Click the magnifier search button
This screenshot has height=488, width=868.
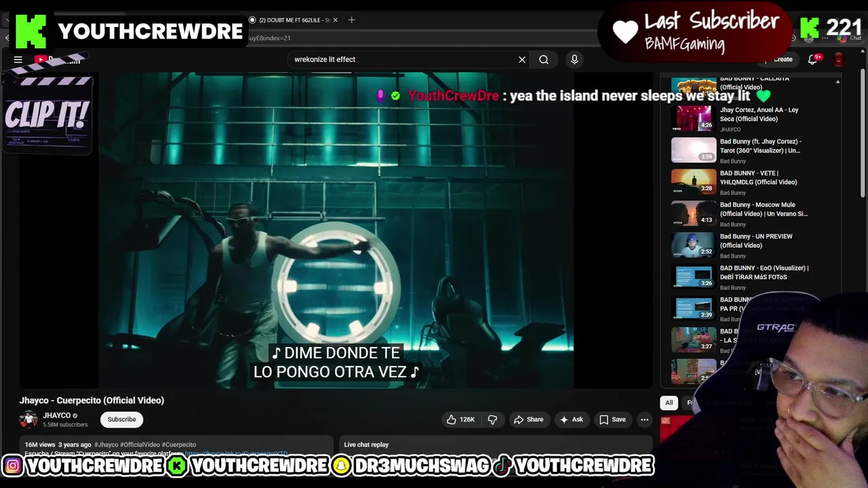tap(544, 60)
